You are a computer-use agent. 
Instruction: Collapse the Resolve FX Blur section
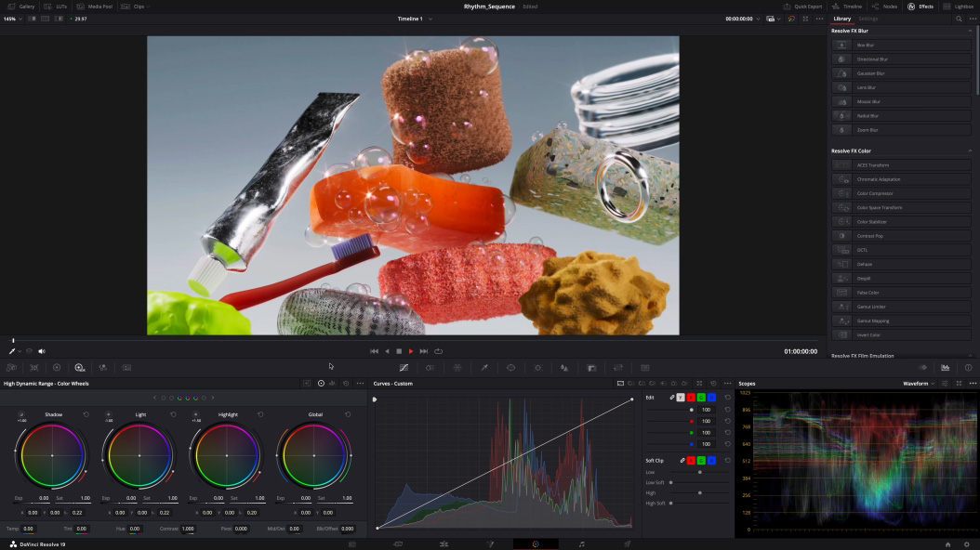pyautogui.click(x=970, y=31)
